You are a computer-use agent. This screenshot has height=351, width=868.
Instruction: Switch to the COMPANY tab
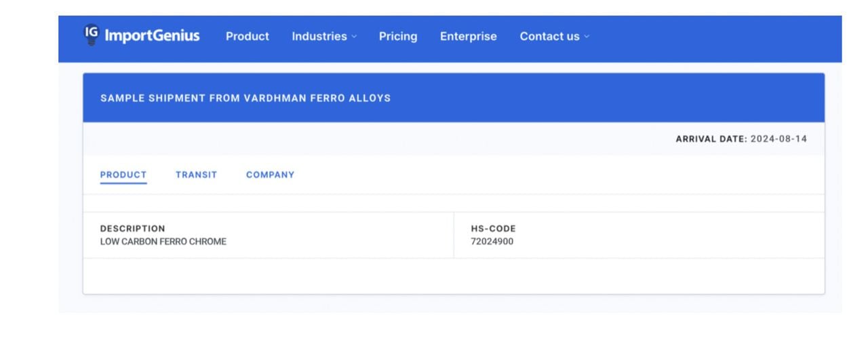[x=270, y=174]
